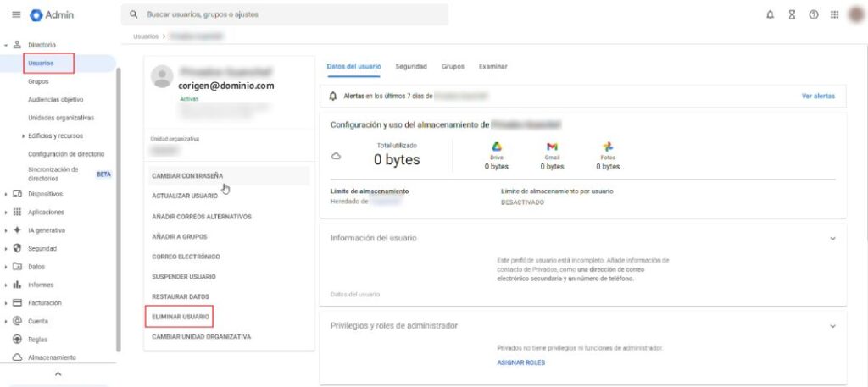
Task: Click the ASIGNAR ROLES link
Action: (521, 362)
